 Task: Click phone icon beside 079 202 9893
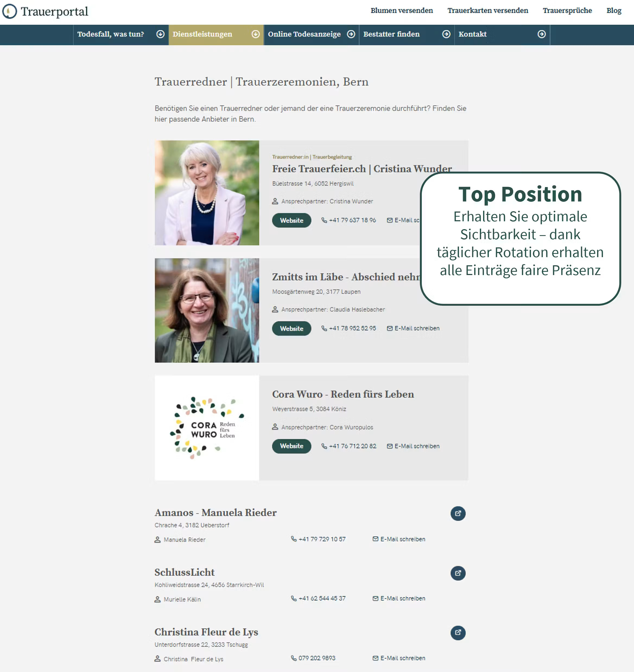(294, 658)
